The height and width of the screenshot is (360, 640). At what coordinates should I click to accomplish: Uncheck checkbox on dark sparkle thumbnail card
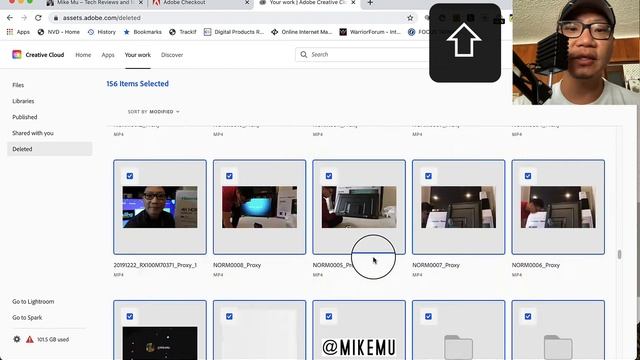pos(130,316)
